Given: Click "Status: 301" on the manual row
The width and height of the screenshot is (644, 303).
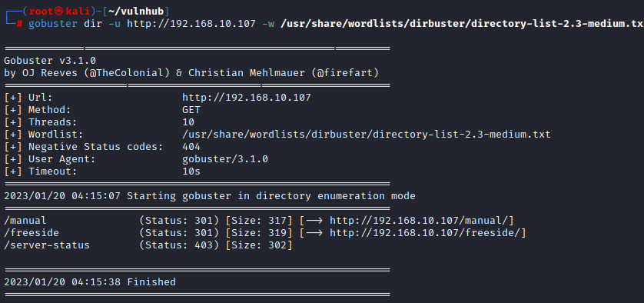Looking at the screenshot, I should coord(179,221).
